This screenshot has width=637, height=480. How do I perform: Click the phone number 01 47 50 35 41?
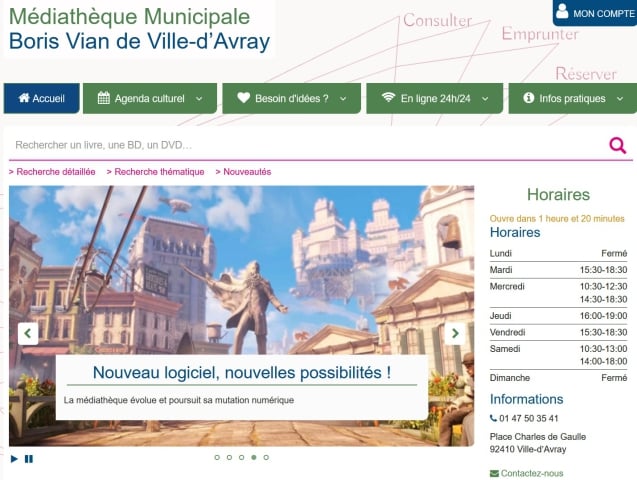click(529, 418)
